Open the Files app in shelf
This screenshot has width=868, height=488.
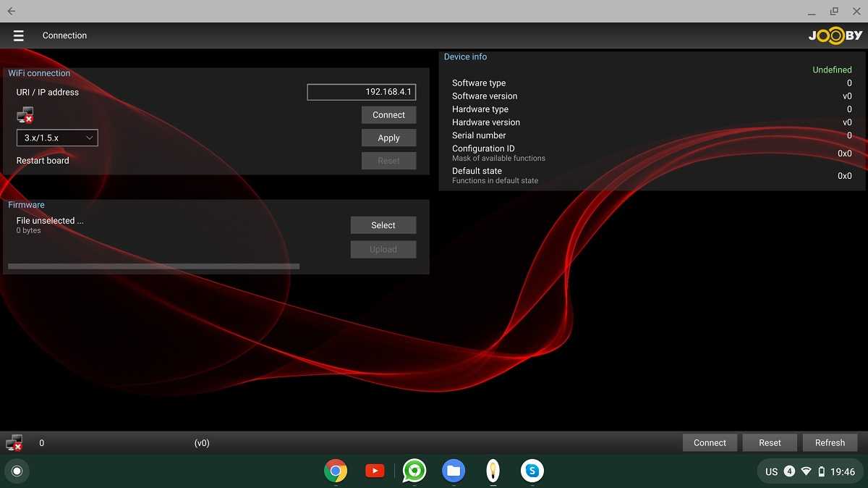[454, 471]
